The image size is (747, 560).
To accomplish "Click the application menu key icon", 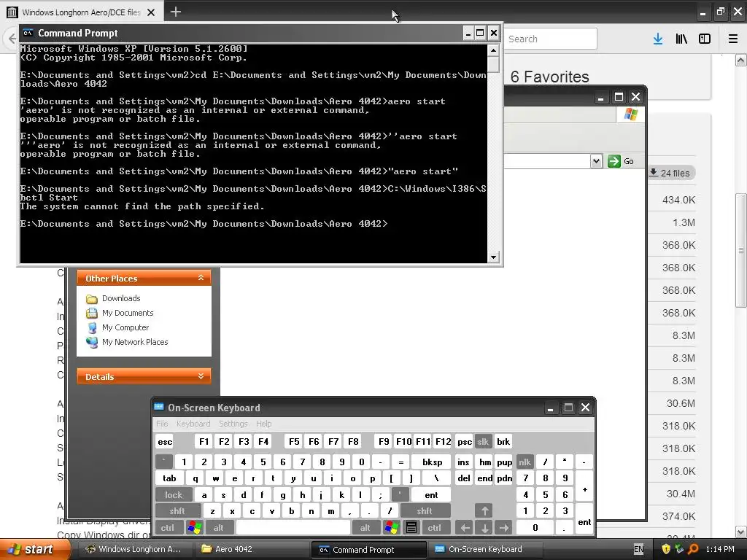I will (x=411, y=528).
